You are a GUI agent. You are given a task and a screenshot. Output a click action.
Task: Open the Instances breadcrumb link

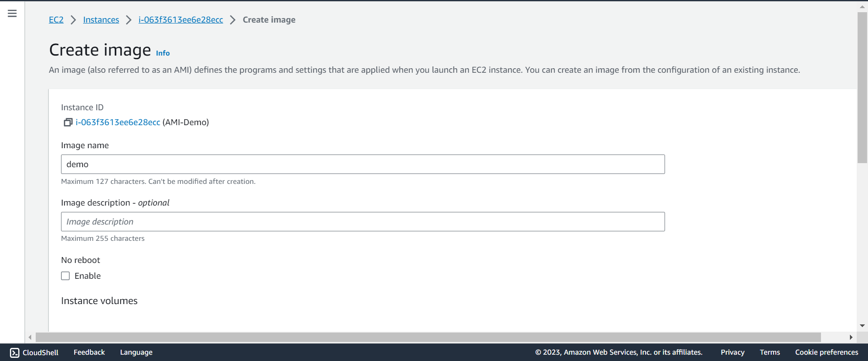click(101, 20)
